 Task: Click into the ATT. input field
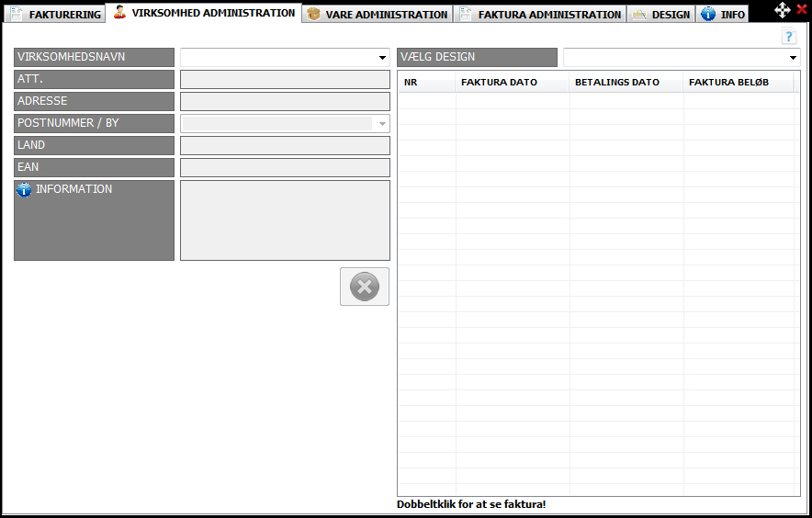285,80
